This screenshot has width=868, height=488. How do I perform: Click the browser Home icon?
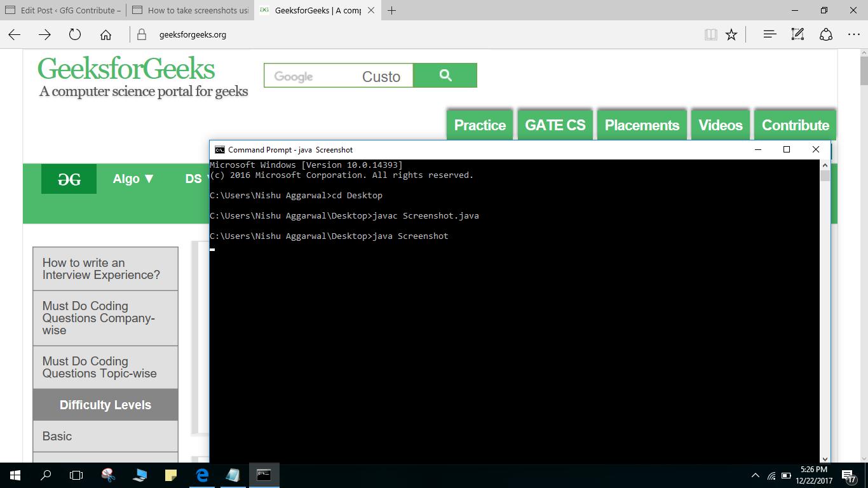(x=105, y=34)
